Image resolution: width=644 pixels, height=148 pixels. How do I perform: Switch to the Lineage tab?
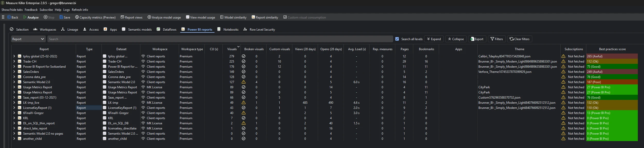click(x=70, y=29)
